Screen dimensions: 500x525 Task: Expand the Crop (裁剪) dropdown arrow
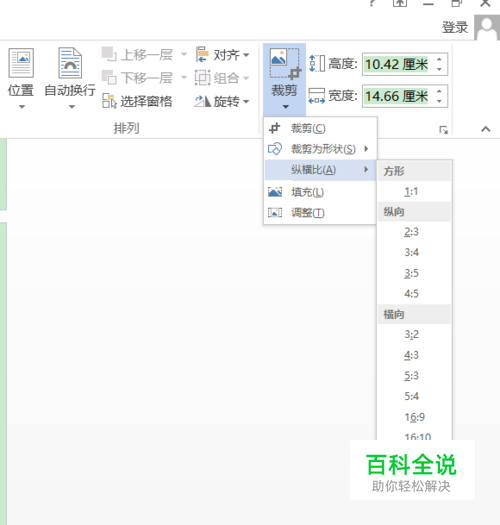285,107
